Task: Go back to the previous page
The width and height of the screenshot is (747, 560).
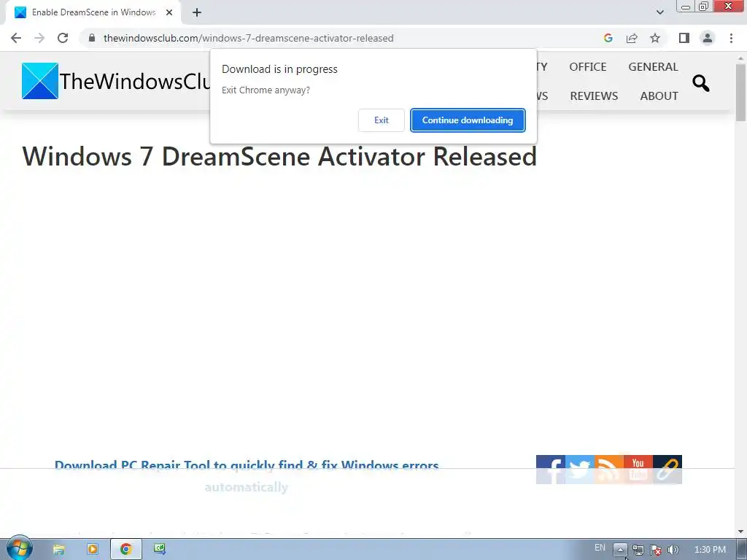Action: [16, 38]
